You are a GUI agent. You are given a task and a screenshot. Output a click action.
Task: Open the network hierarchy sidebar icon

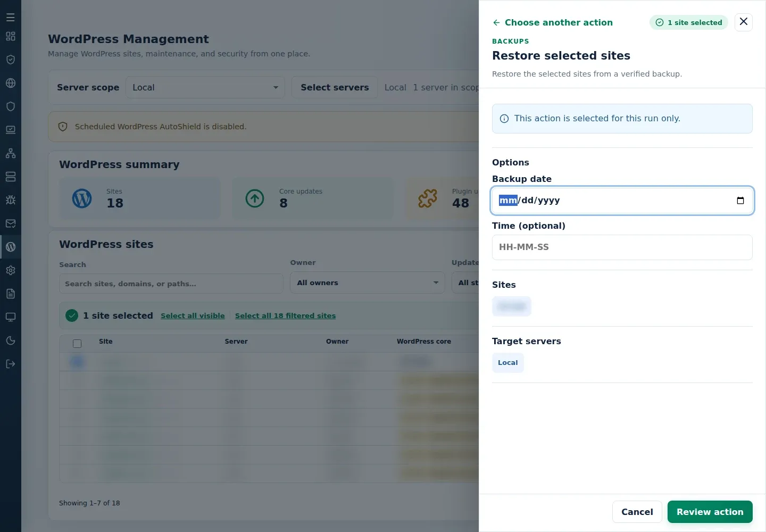(x=11, y=153)
